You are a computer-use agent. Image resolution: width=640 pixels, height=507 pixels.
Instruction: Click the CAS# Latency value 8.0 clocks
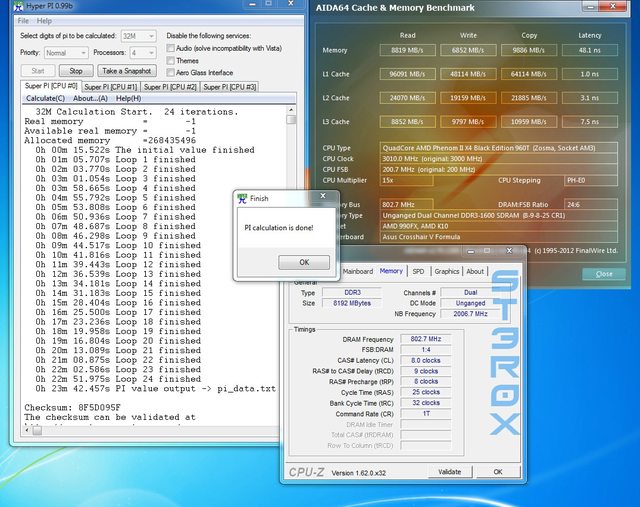coord(426,360)
